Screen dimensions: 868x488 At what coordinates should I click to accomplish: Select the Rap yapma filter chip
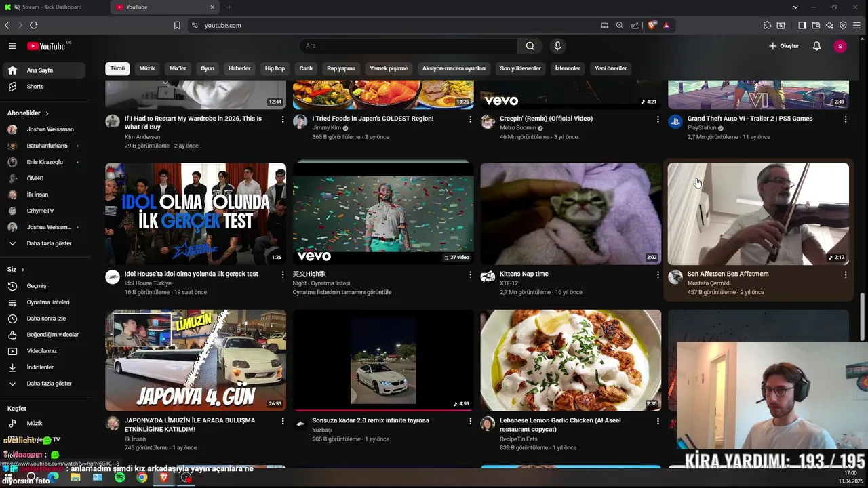tap(341, 68)
